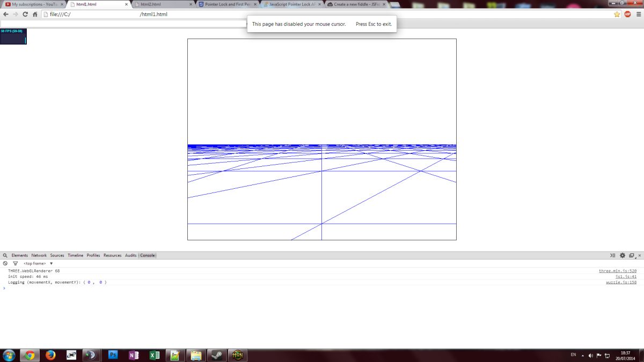Open the Resources tab in DevTools
The height and width of the screenshot is (362, 644).
click(x=113, y=255)
